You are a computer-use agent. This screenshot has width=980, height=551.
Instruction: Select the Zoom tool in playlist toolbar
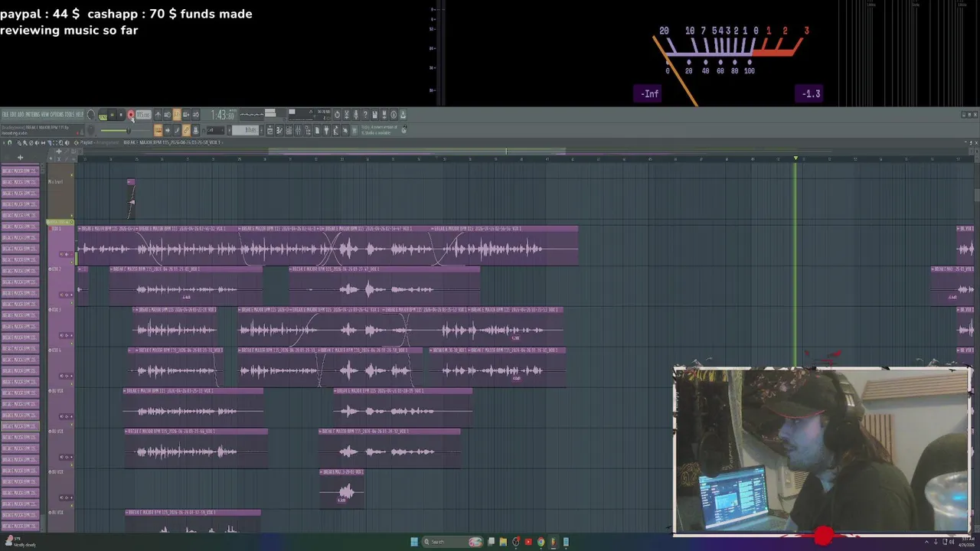pyautogui.click(x=61, y=142)
